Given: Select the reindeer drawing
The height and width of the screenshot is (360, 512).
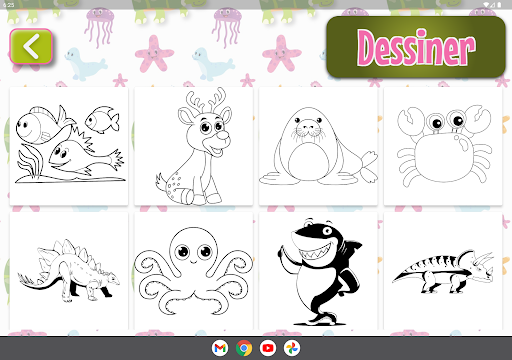Looking at the screenshot, I should tap(194, 146).
